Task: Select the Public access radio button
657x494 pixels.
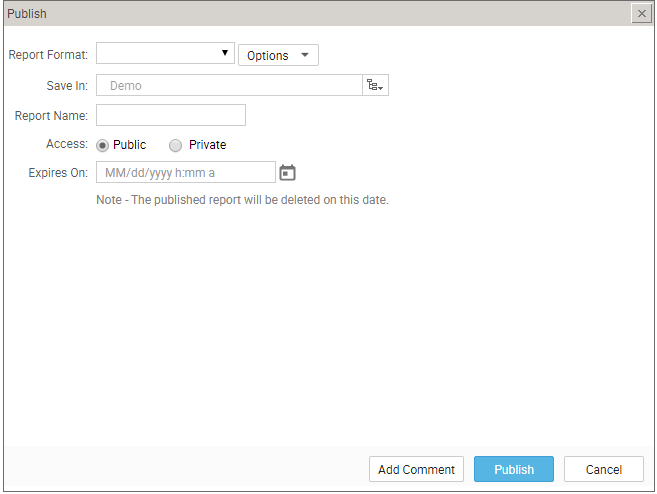Action: tap(102, 145)
